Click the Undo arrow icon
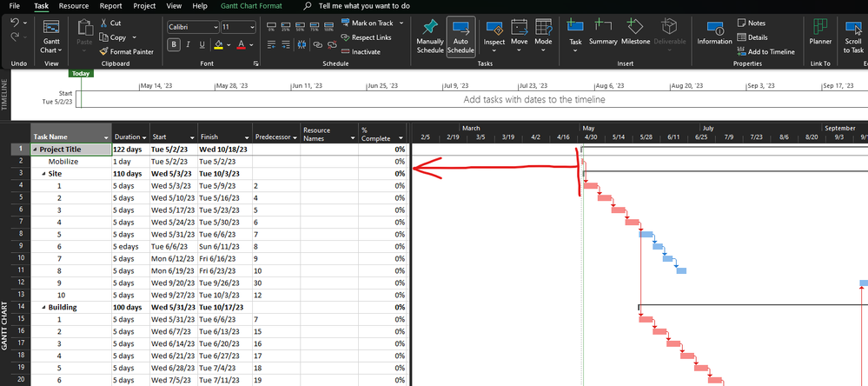This screenshot has height=386, width=868. coord(15,23)
